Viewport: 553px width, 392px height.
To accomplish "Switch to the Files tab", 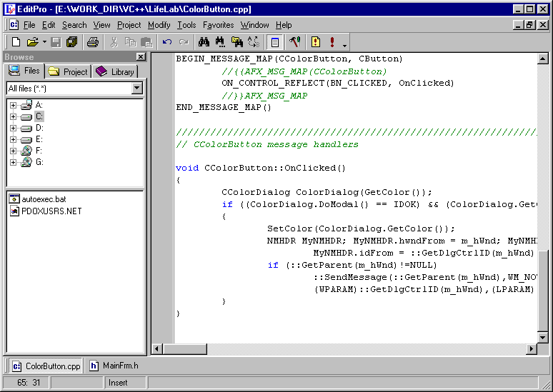I will pyautogui.click(x=24, y=71).
